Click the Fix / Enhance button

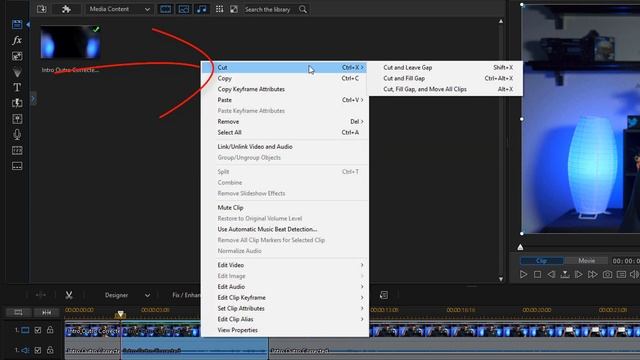point(186,295)
